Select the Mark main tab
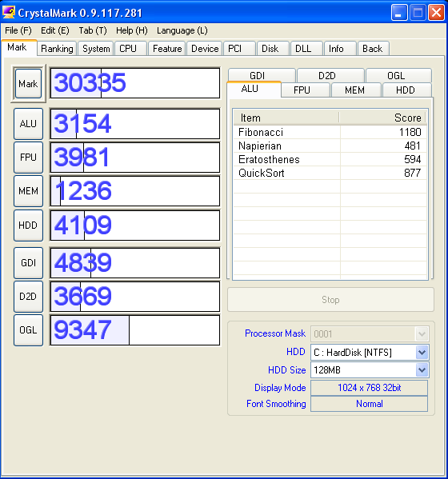 pos(19,47)
